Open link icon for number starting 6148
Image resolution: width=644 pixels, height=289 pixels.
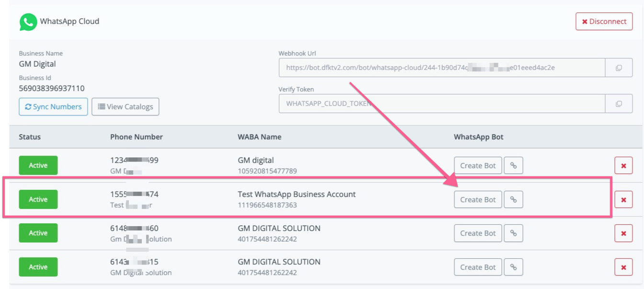point(513,233)
